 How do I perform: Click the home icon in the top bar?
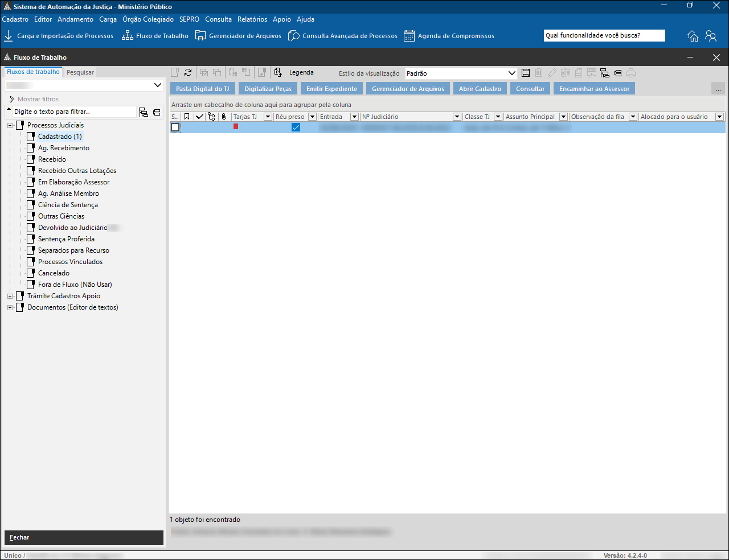tap(693, 36)
